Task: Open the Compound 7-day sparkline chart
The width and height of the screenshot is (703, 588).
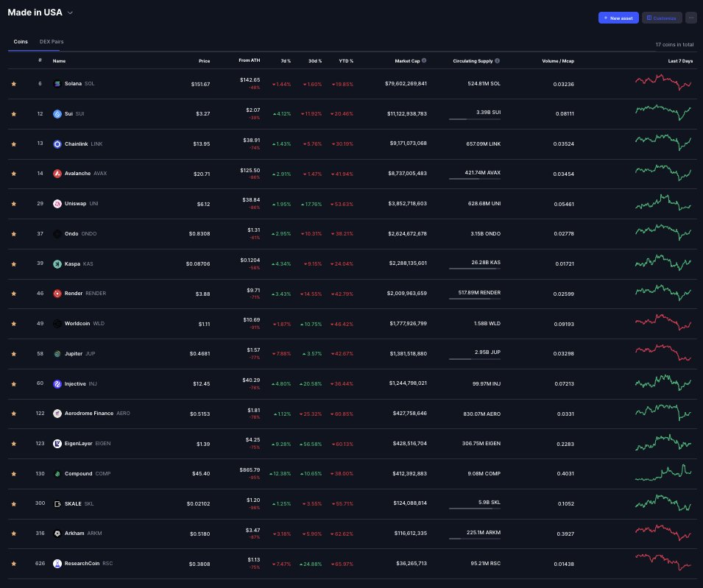Action: point(663,472)
